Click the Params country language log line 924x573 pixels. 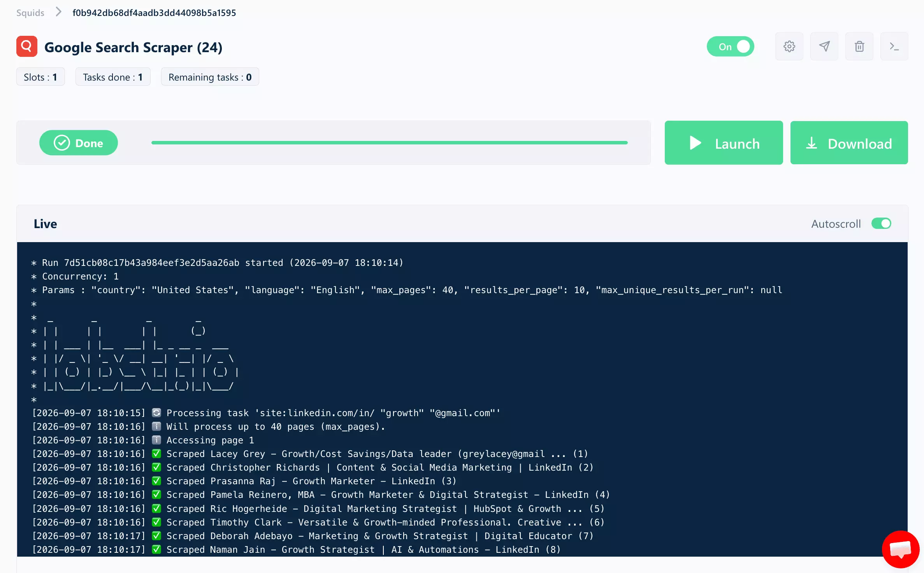(x=407, y=290)
